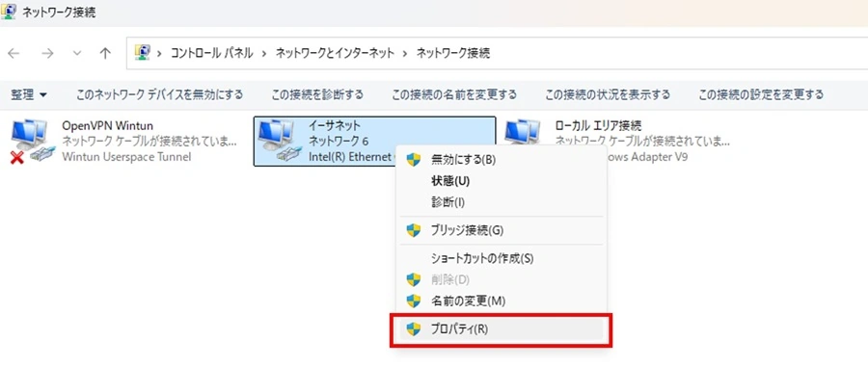Click the ネットワーク 6 text
Image resolution: width=868 pixels, height=367 pixels.
[x=339, y=142]
